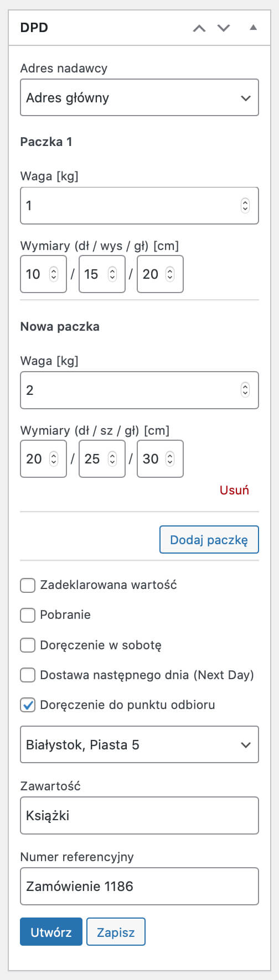Open the Białystok, Piasta 5 pickup point dropdown
The width and height of the screenshot is (279, 980).
tap(139, 744)
